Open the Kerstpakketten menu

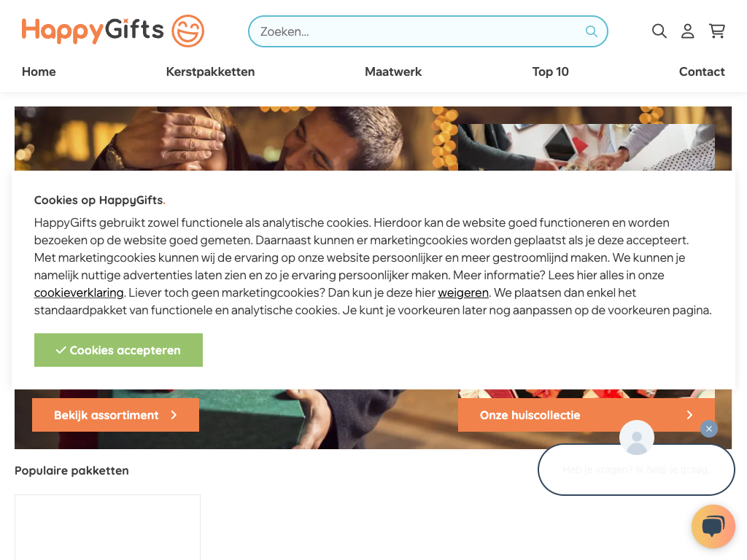[x=210, y=72]
